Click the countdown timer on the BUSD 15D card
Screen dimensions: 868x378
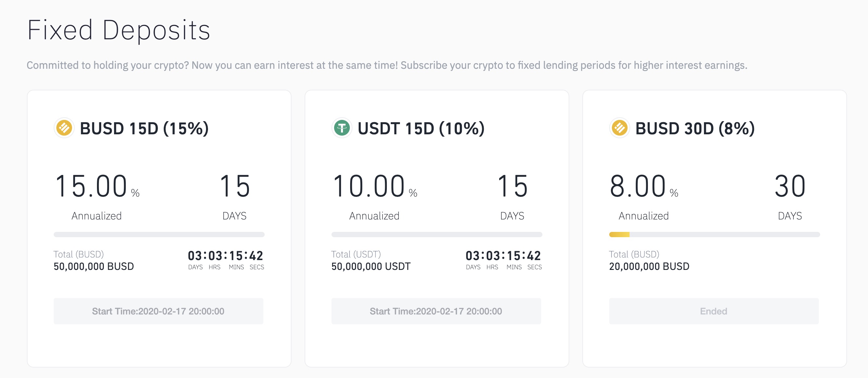[x=225, y=256]
